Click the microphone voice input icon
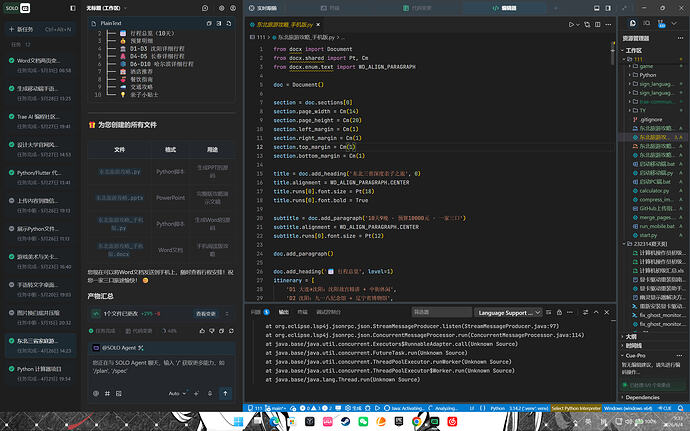Screen dimensions: 690x431 210,393
